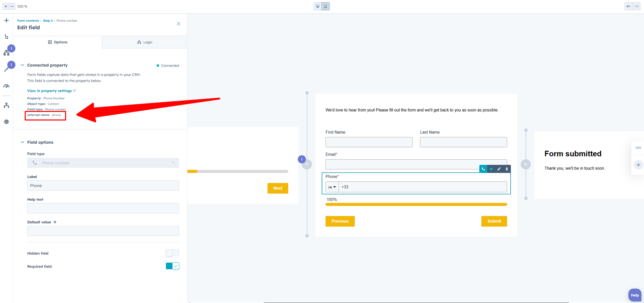
Task: Click the trash icon on Phone field
Action: [507, 169]
